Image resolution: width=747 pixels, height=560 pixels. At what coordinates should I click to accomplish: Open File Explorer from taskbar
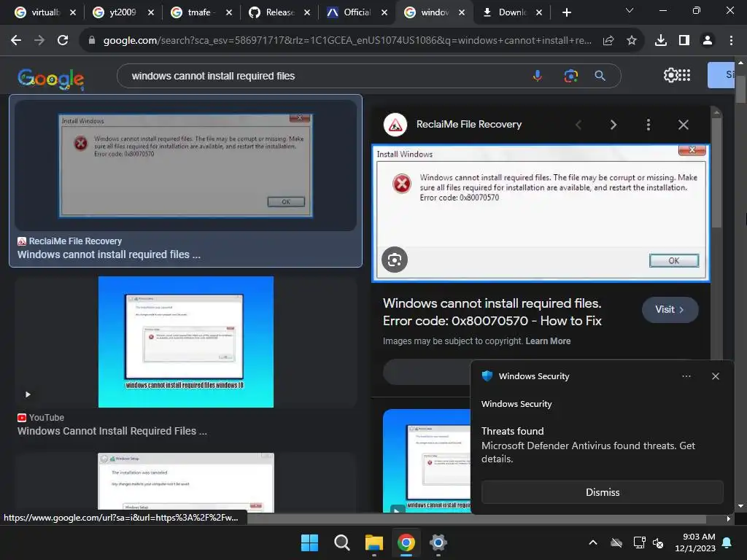point(374,542)
